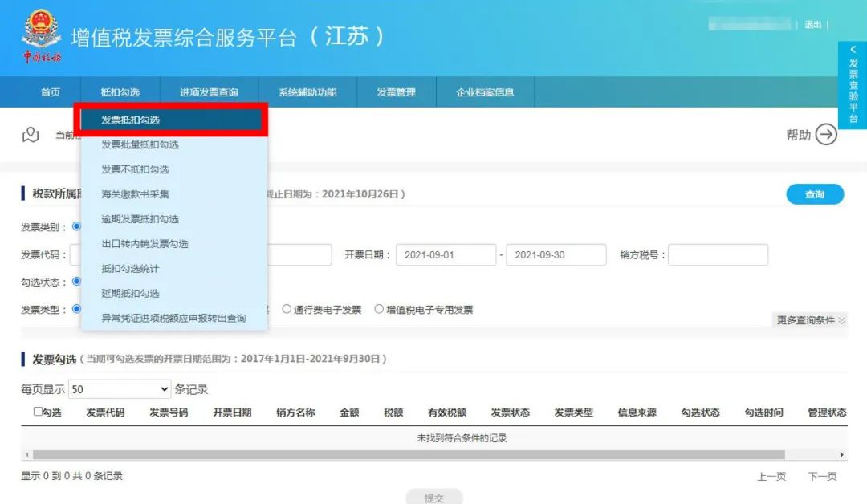The image size is (867, 504).
Task: Click the 有效税额 column header
Action: pyautogui.click(x=447, y=413)
